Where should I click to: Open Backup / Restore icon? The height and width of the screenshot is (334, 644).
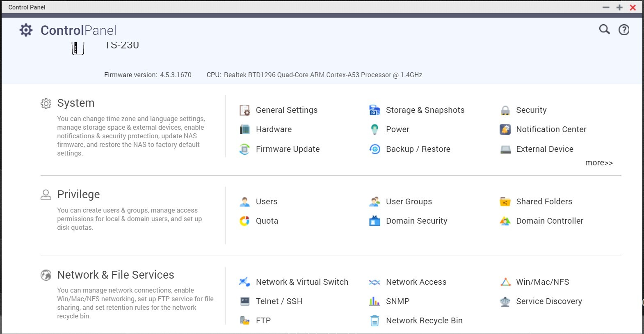tap(375, 149)
